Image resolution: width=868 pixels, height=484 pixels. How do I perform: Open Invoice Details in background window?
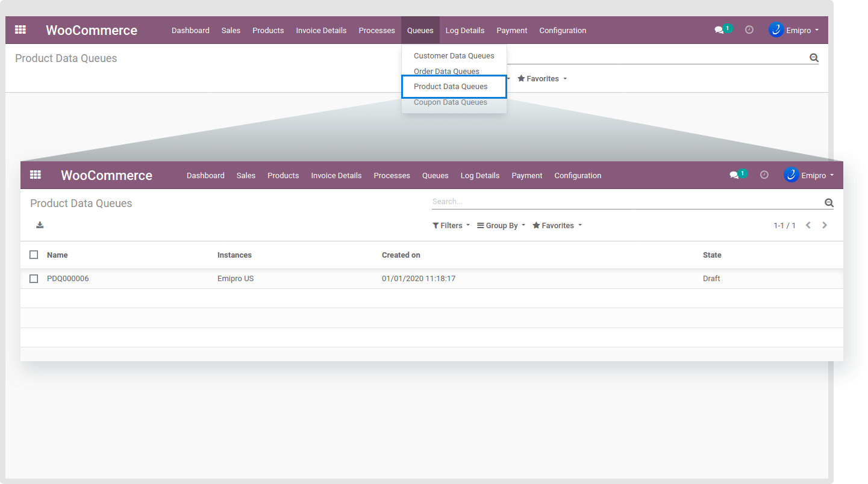point(321,31)
